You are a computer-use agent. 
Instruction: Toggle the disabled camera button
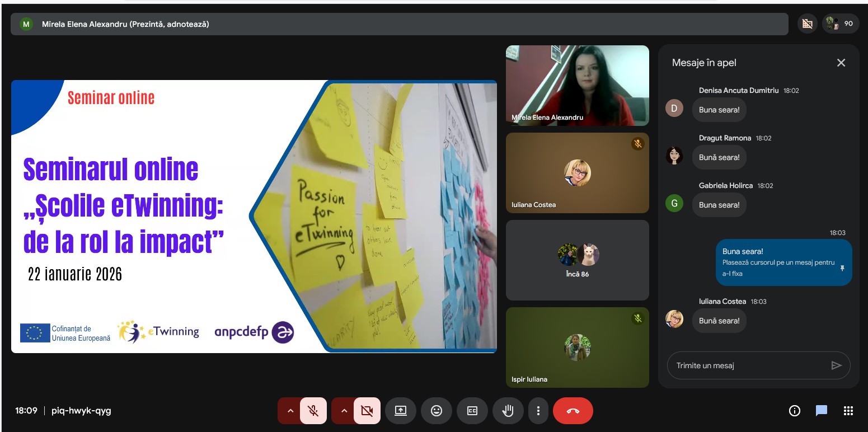367,411
